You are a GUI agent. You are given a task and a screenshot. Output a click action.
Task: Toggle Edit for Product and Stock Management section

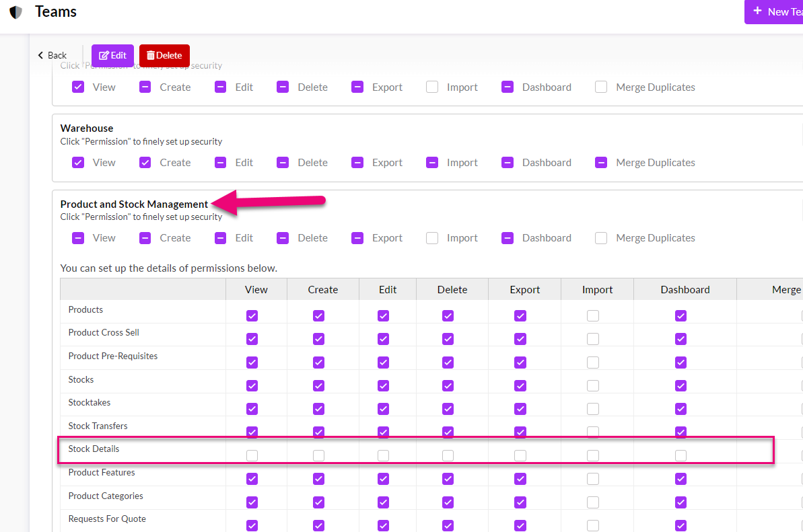pyautogui.click(x=220, y=238)
